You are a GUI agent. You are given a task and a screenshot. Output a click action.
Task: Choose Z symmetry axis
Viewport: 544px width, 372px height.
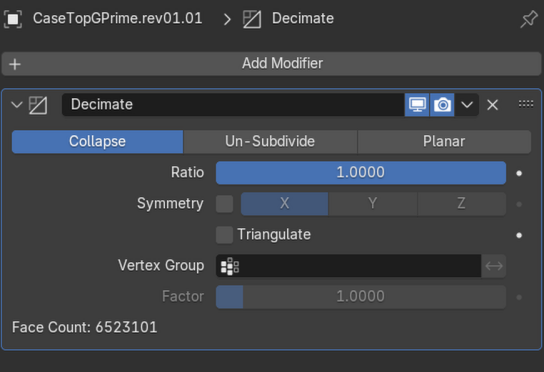(461, 204)
